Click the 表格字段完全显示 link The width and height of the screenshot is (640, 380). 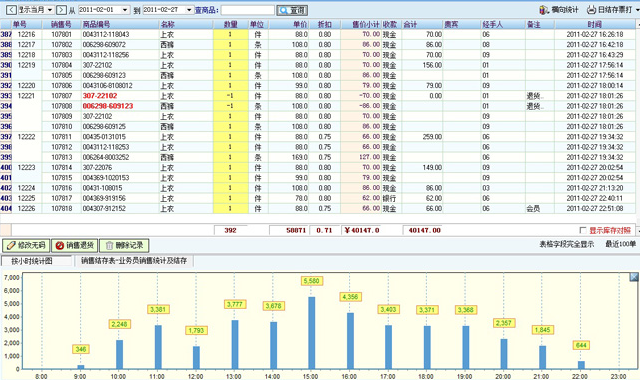(x=567, y=244)
